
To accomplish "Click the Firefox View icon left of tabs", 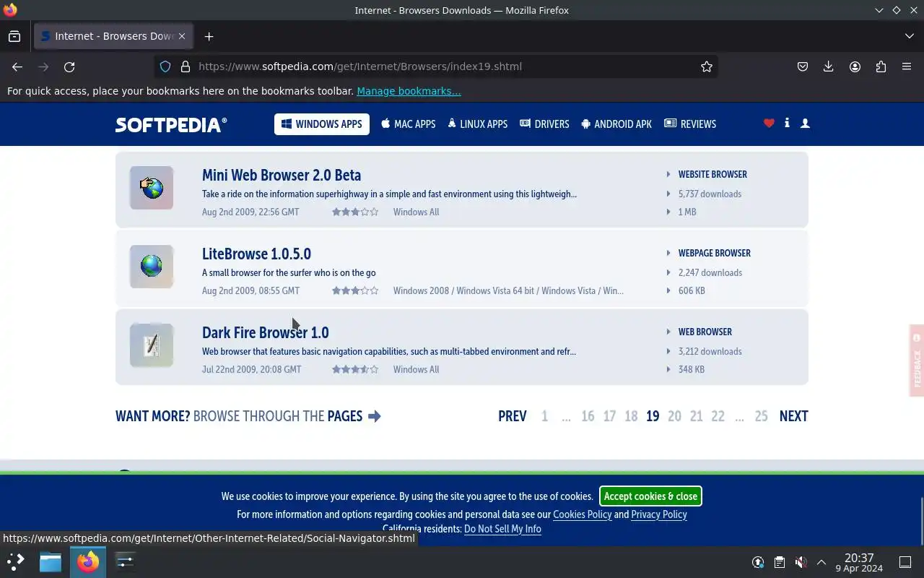I will tap(14, 36).
